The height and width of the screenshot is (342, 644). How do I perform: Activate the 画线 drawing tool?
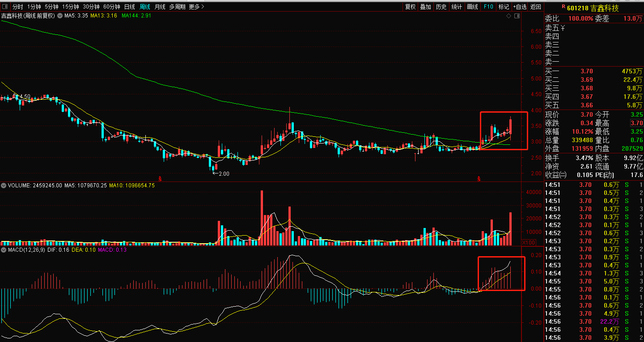point(472,7)
